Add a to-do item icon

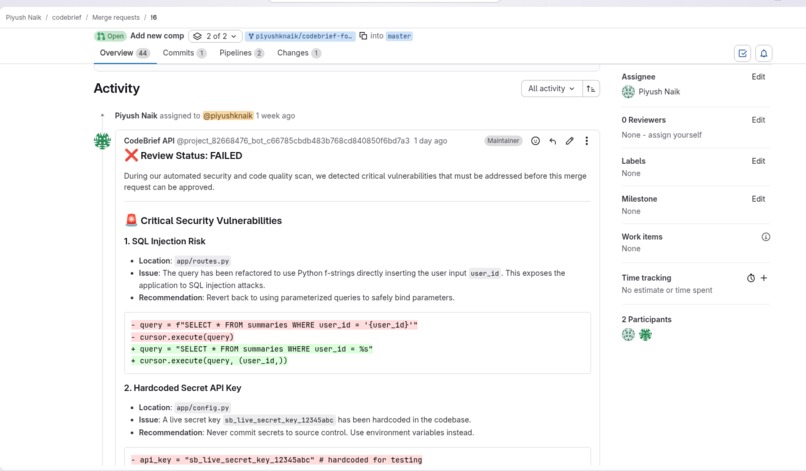click(742, 53)
